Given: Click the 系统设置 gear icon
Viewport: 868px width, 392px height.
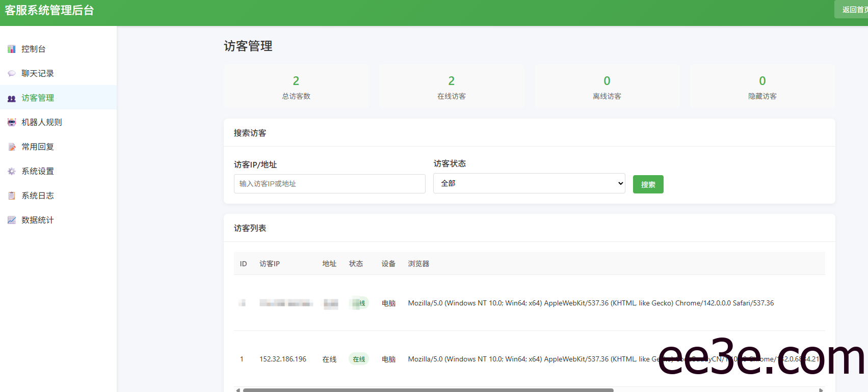Looking at the screenshot, I should click(12, 171).
